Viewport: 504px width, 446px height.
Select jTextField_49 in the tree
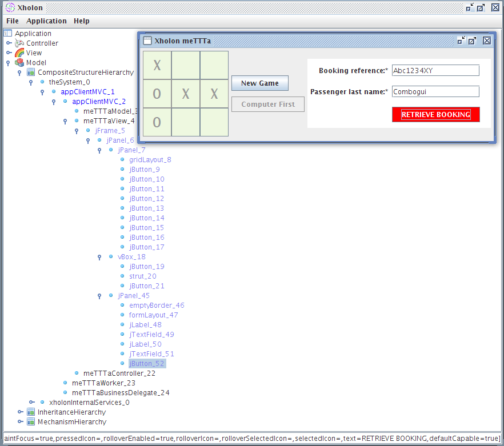[x=151, y=335]
